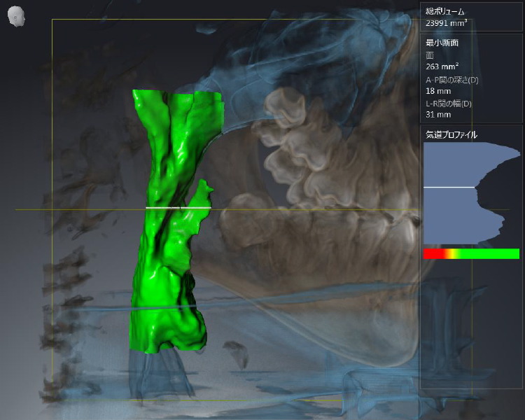This screenshot has width=525, height=420.
Task: Click the white marker line in the airway profile
Action: click(x=449, y=188)
